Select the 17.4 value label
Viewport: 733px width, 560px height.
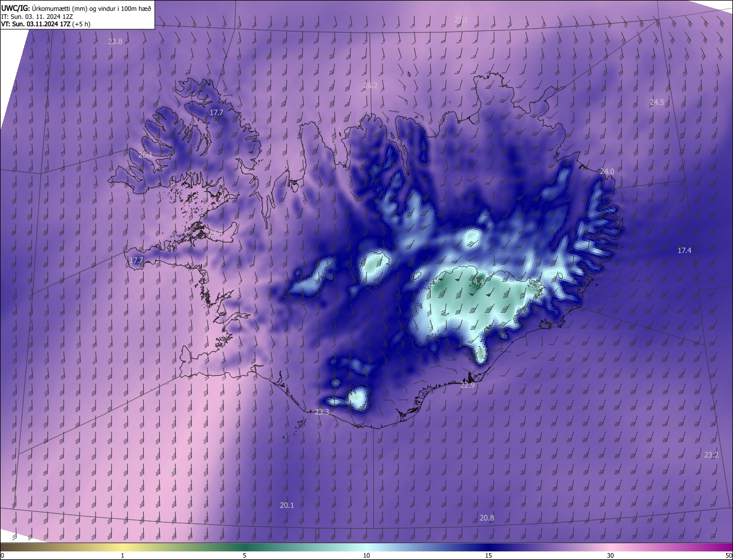point(684,251)
